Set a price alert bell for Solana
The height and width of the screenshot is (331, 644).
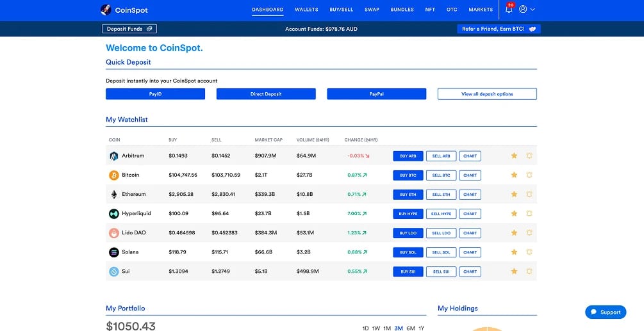(529, 252)
